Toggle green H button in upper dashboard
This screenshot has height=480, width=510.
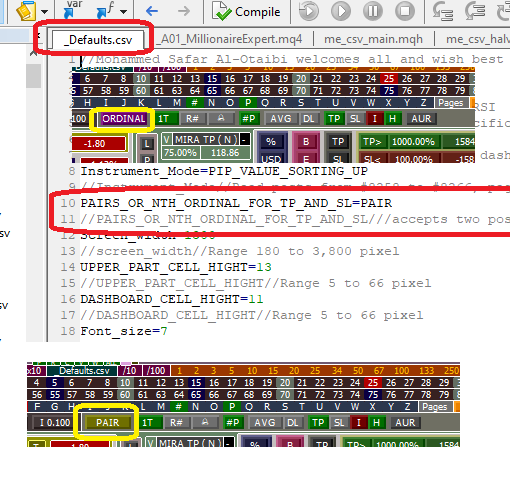pyautogui.click(x=393, y=119)
